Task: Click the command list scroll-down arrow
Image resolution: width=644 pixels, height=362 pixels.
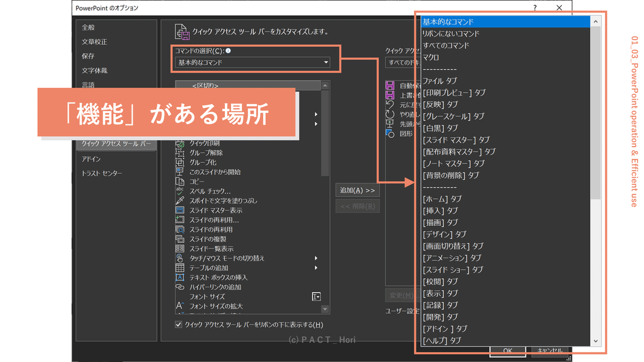Action: pyautogui.click(x=325, y=309)
